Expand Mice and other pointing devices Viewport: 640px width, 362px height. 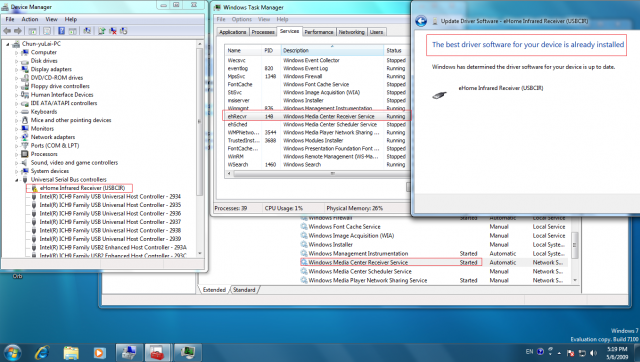coord(17,120)
